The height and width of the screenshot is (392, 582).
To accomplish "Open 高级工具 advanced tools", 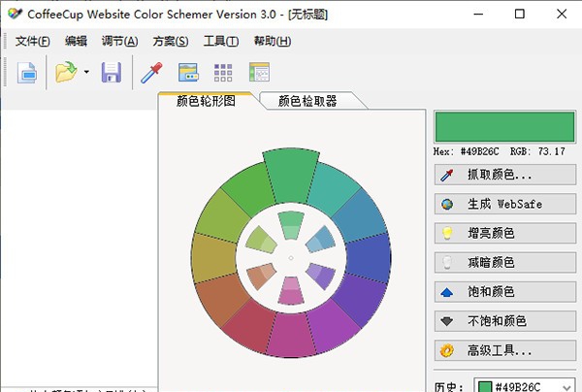I will click(499, 349).
